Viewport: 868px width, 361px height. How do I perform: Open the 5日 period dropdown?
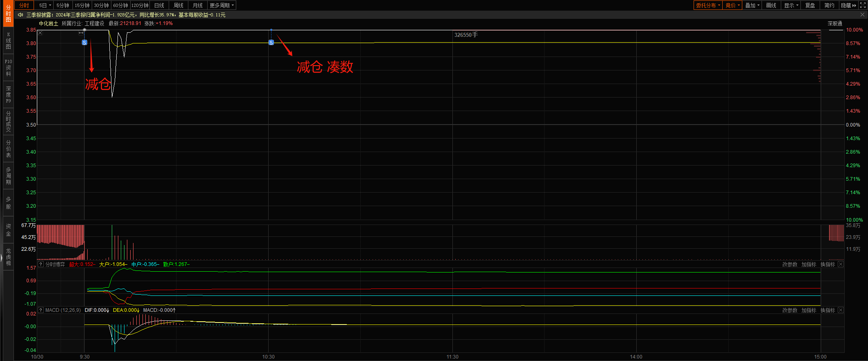(x=45, y=5)
